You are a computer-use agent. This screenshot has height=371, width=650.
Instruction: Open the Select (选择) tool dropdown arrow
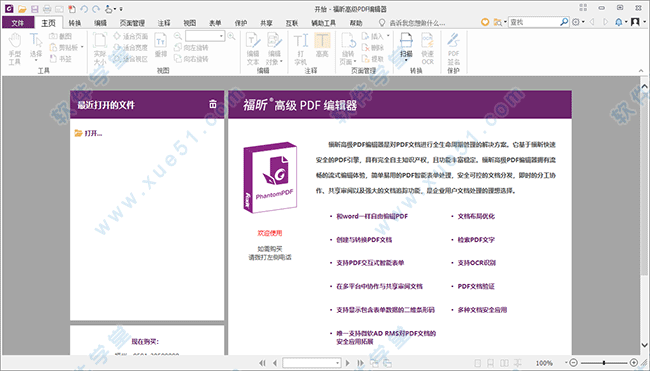click(x=36, y=61)
